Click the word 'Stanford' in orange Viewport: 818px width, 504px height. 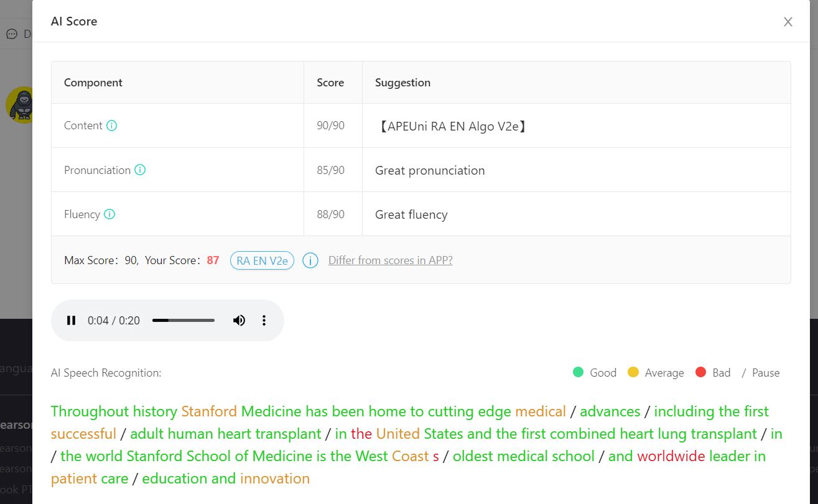click(x=209, y=411)
